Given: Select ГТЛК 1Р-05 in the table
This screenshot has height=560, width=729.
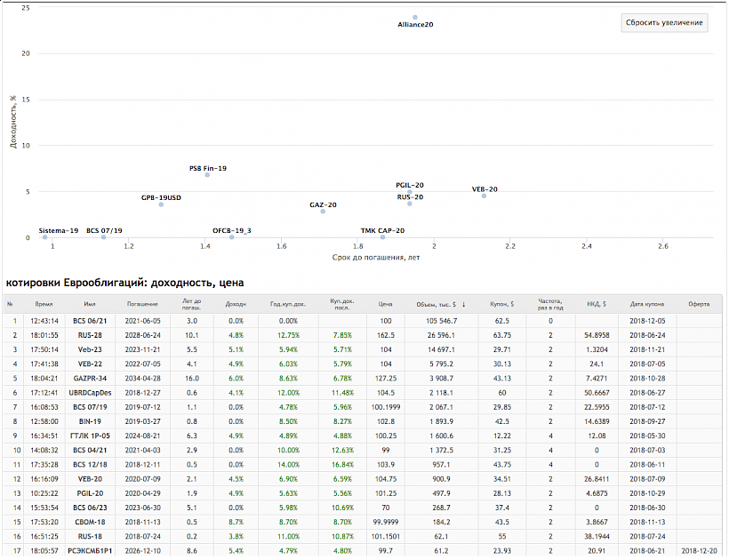Looking at the screenshot, I should point(90,436).
